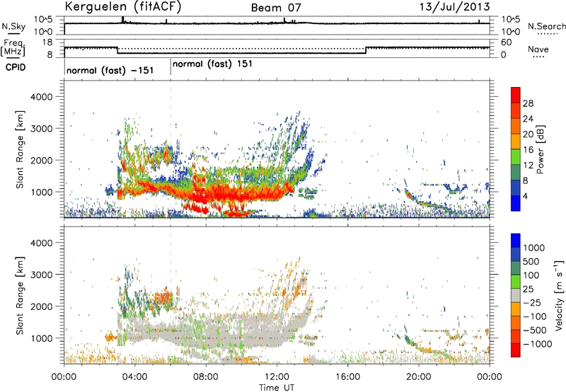Click the 'Time UT' axis label
566x392 pixels.
point(277,388)
